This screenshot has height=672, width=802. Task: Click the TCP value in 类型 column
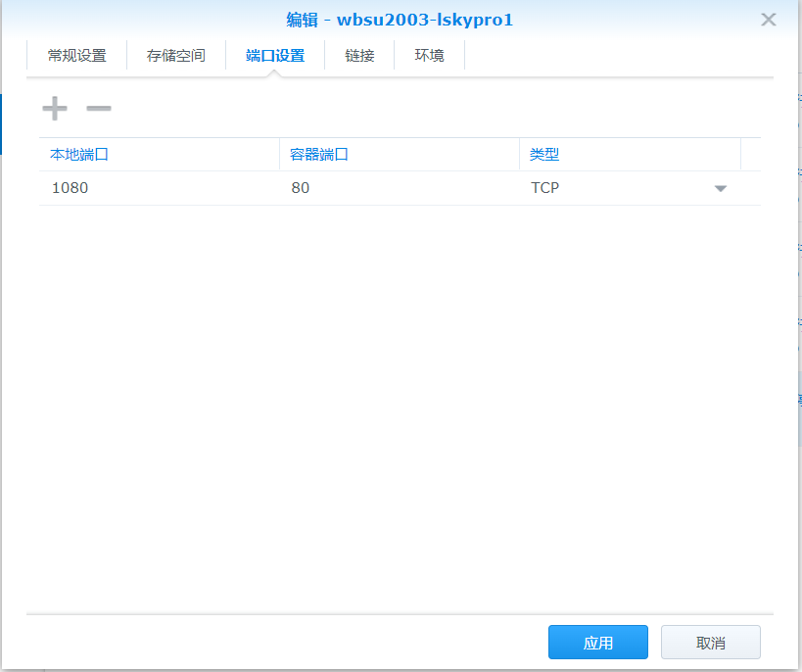point(545,188)
